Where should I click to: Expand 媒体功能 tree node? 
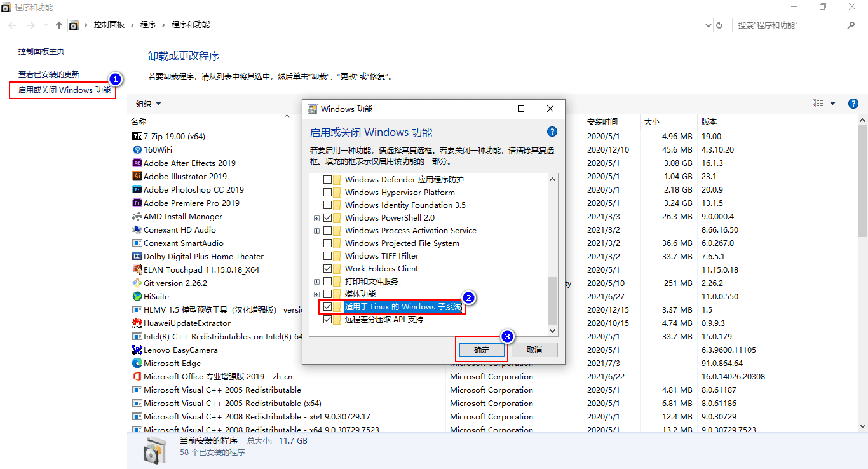click(x=316, y=294)
